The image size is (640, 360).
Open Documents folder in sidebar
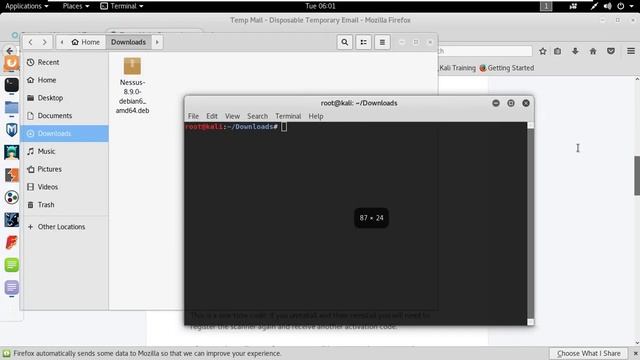tap(64, 116)
